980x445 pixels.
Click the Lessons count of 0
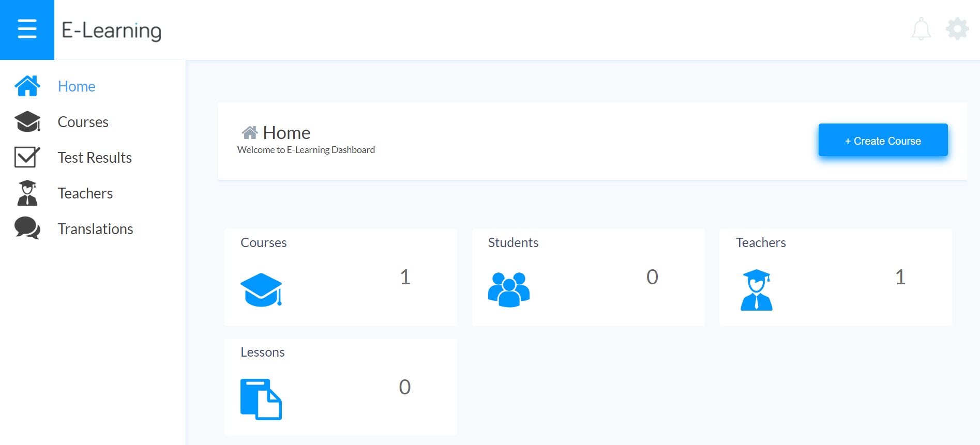(405, 387)
